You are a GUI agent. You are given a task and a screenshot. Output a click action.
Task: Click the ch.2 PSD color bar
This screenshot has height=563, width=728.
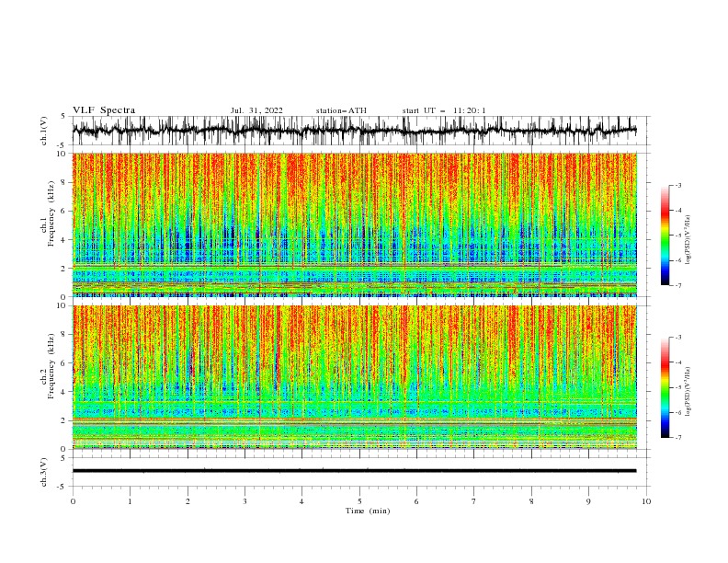point(665,387)
